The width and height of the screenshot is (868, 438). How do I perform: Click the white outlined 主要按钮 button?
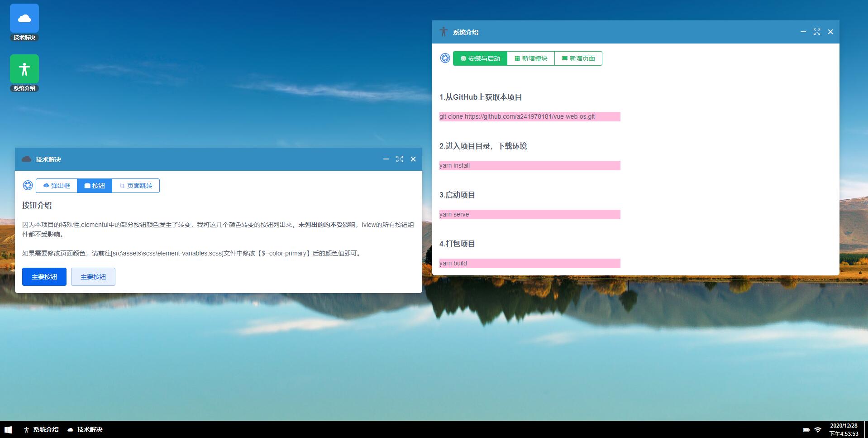(93, 276)
